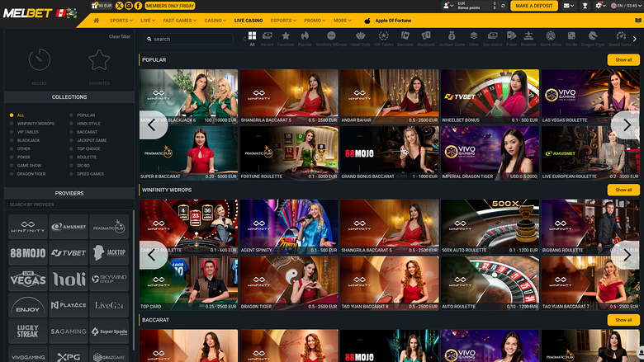This screenshot has height=362, width=644.
Task: Open Apple Of Fortune link
Action: pyautogui.click(x=388, y=21)
